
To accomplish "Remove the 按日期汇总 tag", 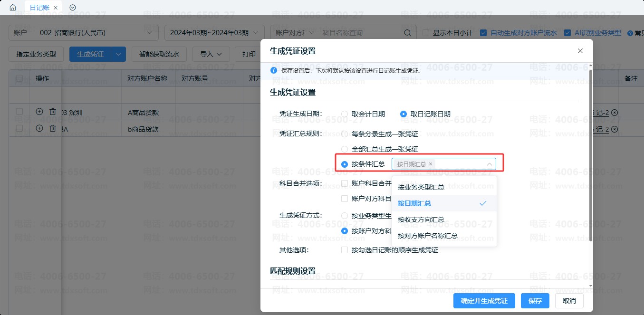I will click(431, 164).
